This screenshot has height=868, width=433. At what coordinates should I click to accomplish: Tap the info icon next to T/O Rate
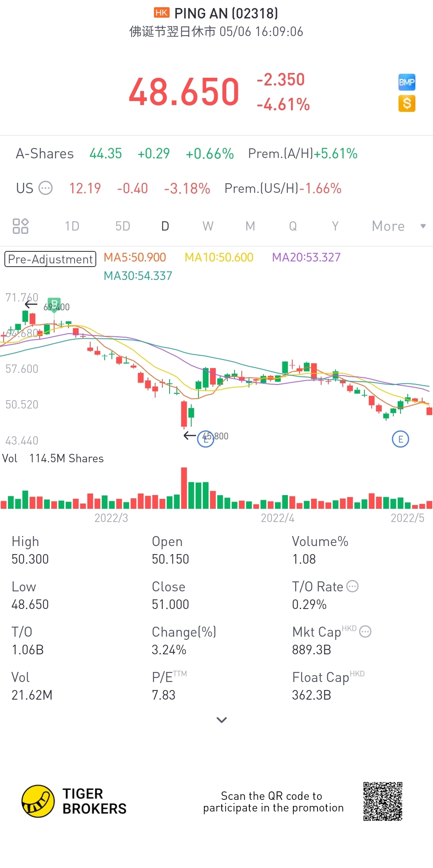click(x=352, y=587)
